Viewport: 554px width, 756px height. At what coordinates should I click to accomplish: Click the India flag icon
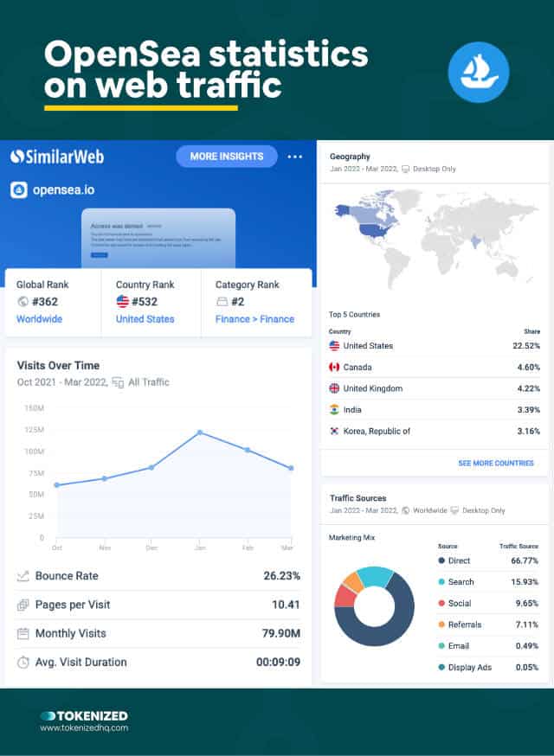(334, 410)
